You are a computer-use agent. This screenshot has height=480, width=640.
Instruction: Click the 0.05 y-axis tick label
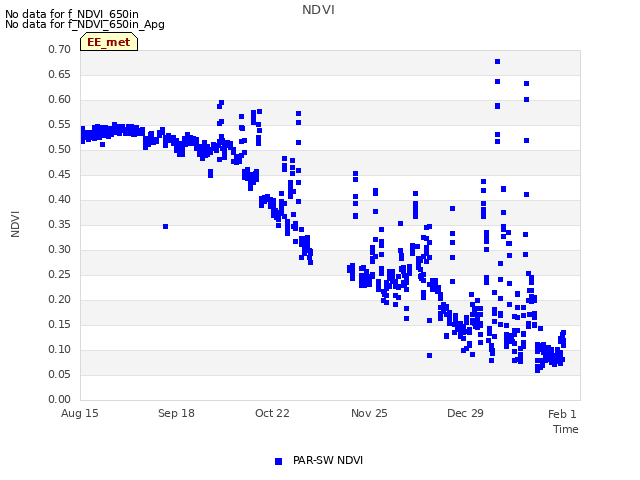(60, 374)
